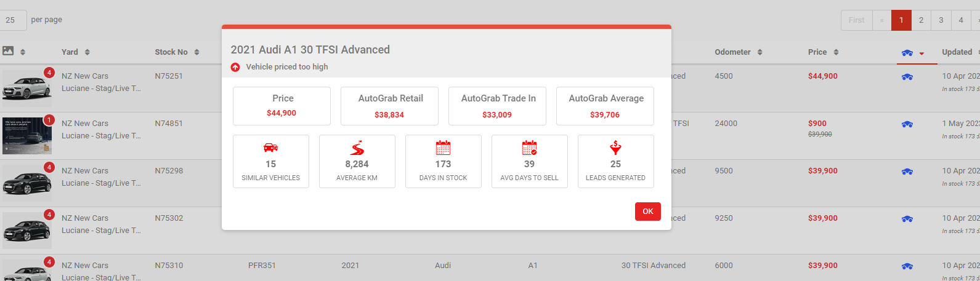Open pricing insight car icon for N75298
Image resolution: width=980 pixels, height=281 pixels.
[907, 172]
